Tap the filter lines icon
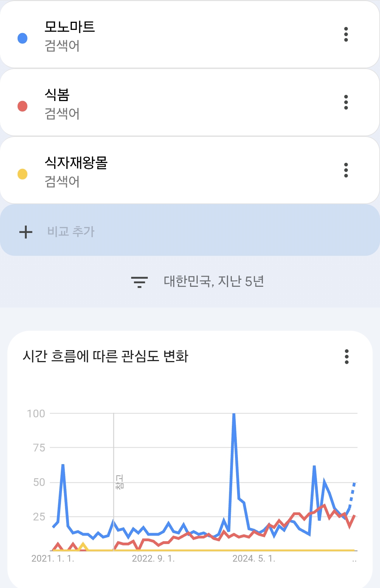This screenshot has width=380, height=588. 139,282
